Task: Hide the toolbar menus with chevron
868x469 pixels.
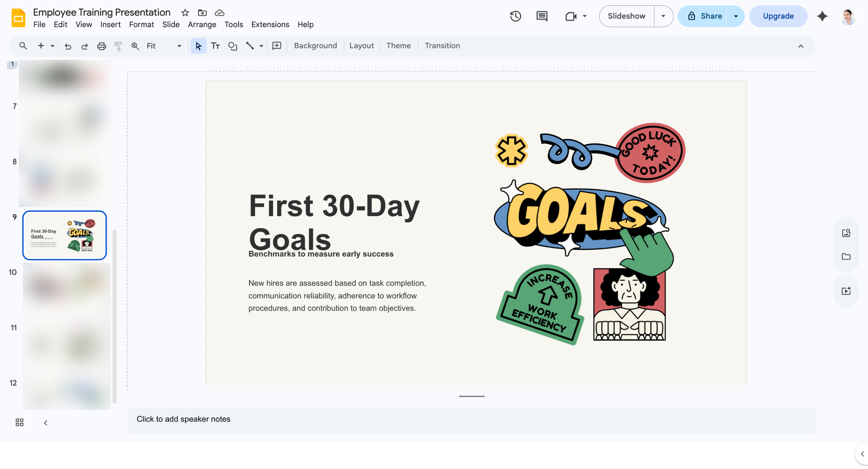Action: click(x=801, y=46)
